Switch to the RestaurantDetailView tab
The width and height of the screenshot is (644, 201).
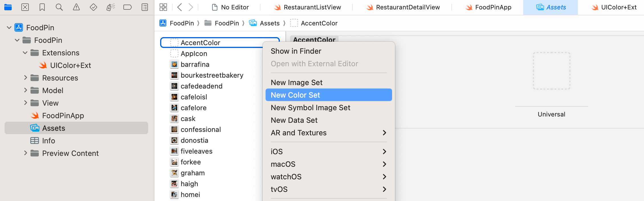click(403, 7)
